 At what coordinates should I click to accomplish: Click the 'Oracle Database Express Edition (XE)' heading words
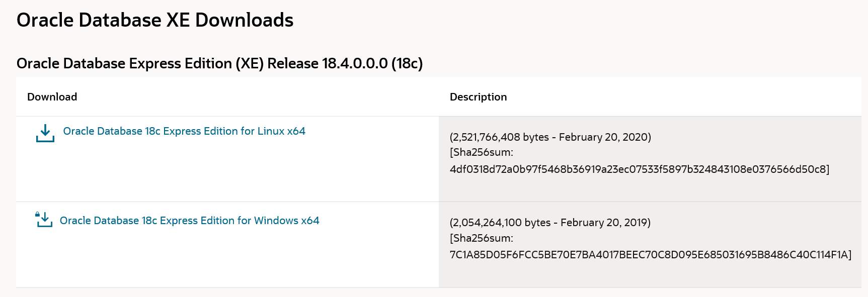point(140,64)
